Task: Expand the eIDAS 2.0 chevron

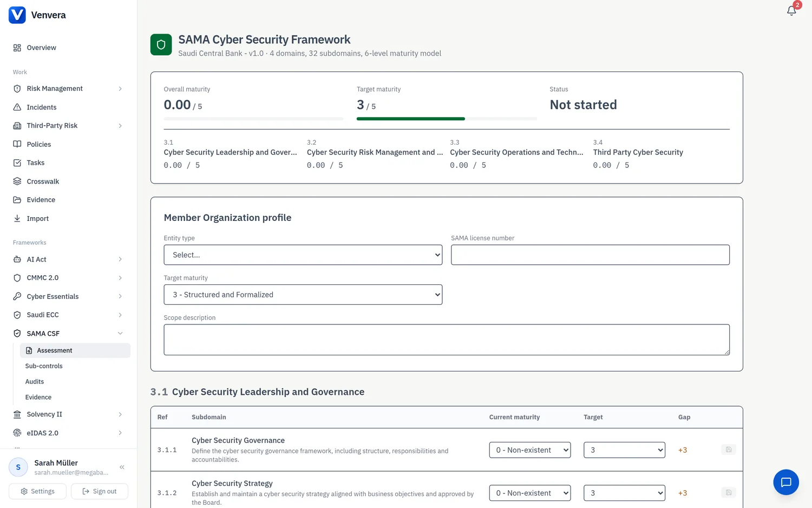Action: (x=120, y=433)
